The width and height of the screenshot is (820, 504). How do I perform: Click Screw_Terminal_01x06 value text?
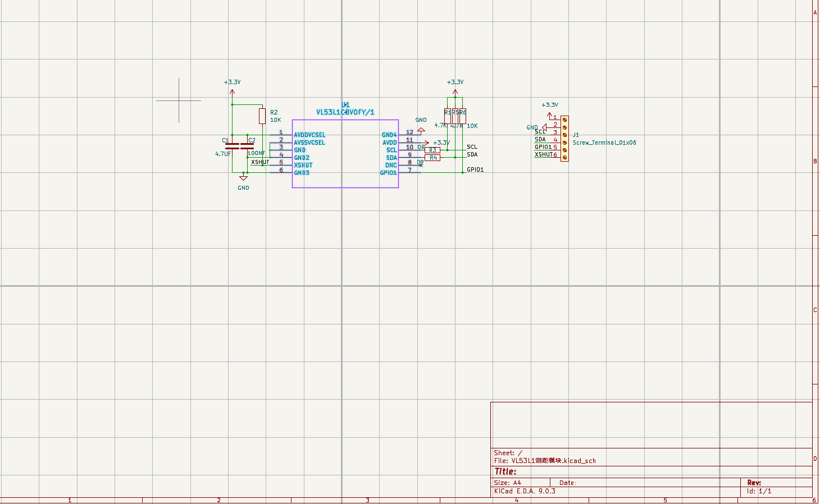[x=604, y=143]
